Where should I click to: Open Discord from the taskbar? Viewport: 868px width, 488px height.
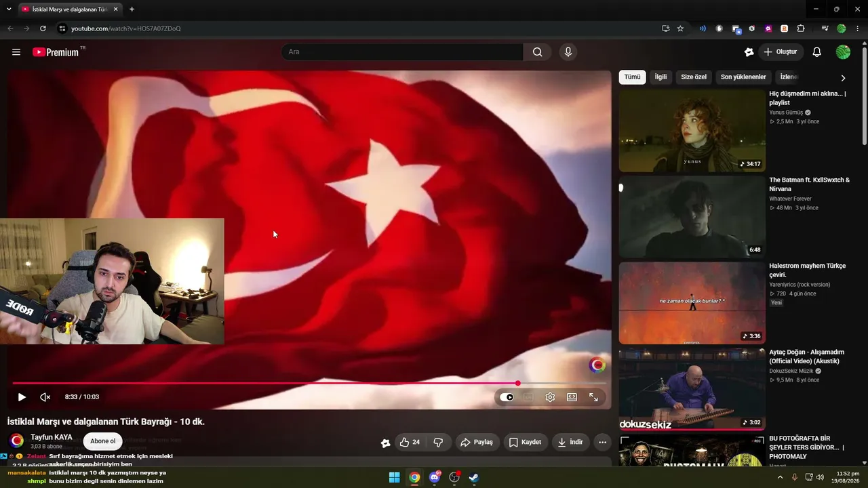click(x=435, y=477)
